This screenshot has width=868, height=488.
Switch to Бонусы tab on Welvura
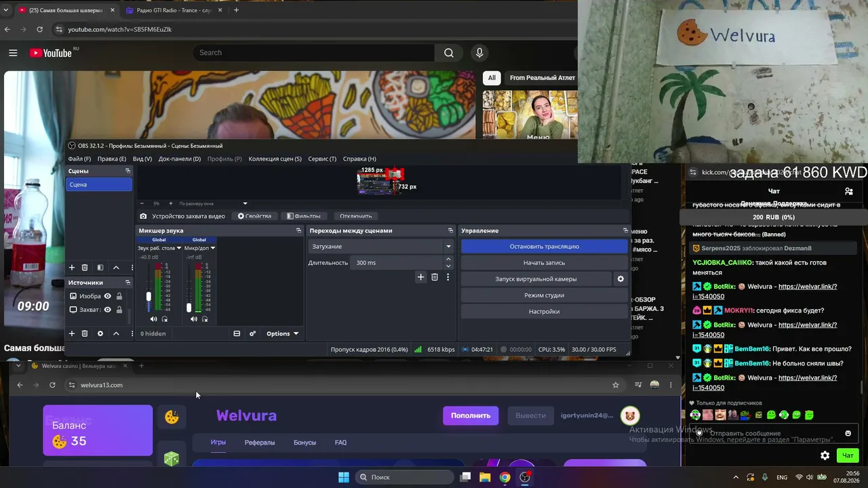click(304, 443)
